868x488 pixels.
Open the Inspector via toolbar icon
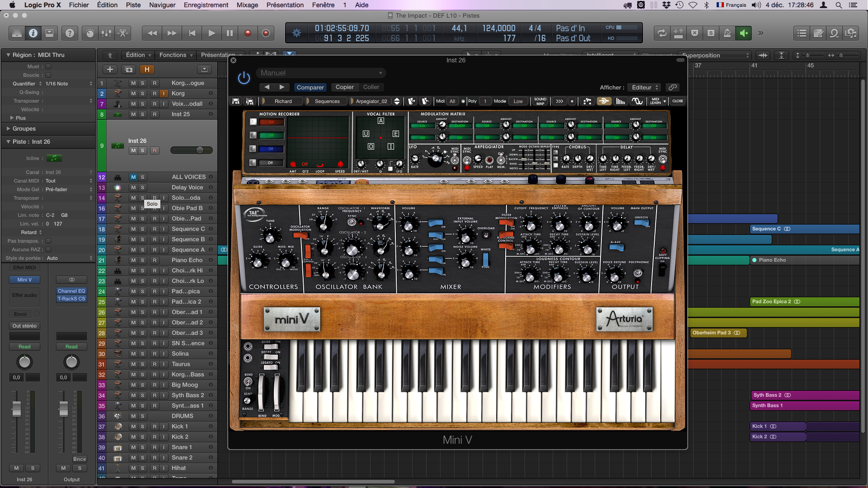(33, 33)
